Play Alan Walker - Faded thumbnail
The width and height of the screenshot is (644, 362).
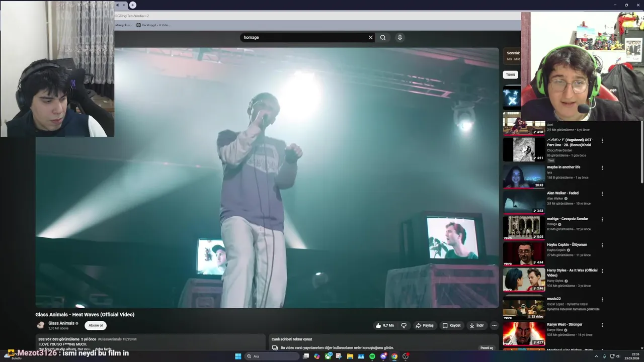(524, 202)
